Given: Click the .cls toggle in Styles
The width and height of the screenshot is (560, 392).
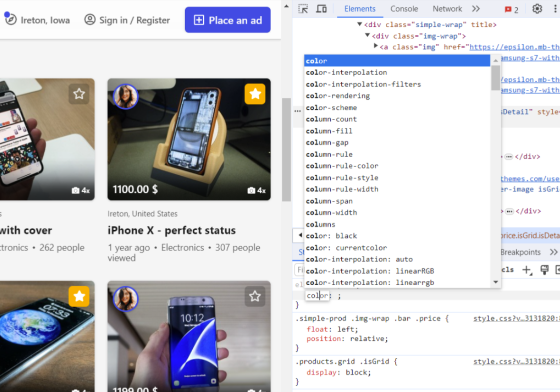Looking at the screenshot, I should [507, 269].
